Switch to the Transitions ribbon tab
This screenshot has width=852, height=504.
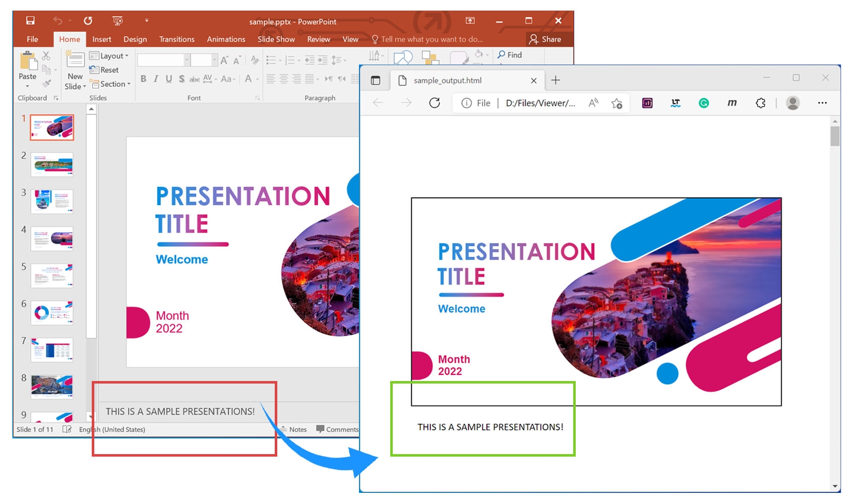click(x=176, y=39)
